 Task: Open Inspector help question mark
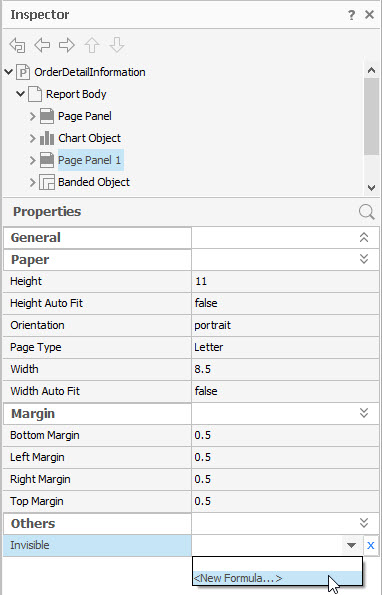coord(351,15)
